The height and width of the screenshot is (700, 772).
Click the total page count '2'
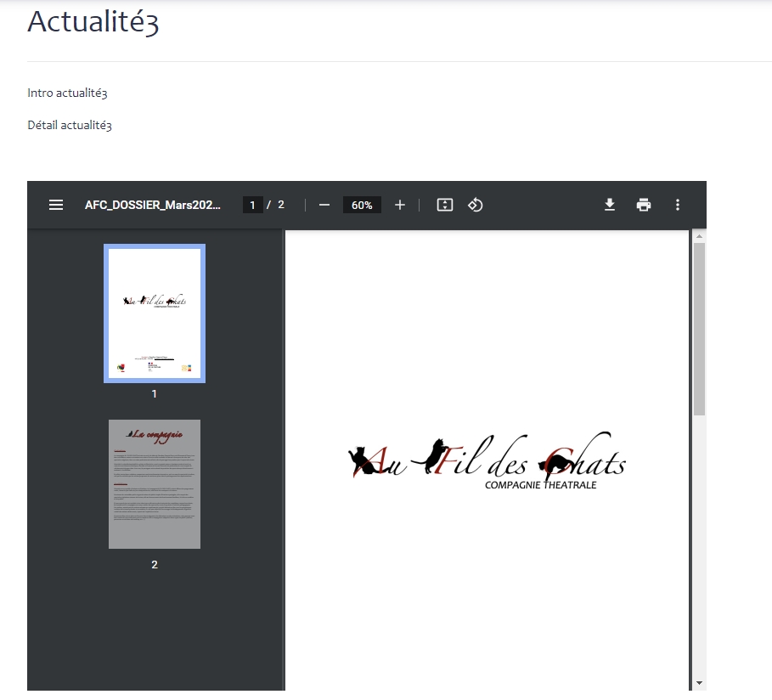[281, 205]
